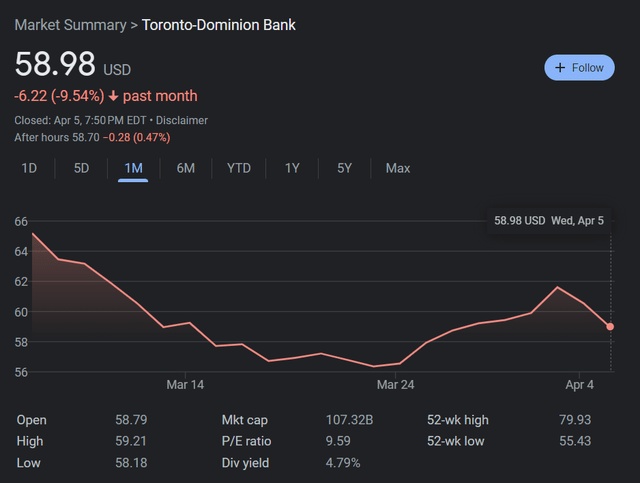The height and width of the screenshot is (483, 640).
Task: Click the 58.98 USD Wed, Apr 5 tooltip
Action: pyautogui.click(x=549, y=221)
